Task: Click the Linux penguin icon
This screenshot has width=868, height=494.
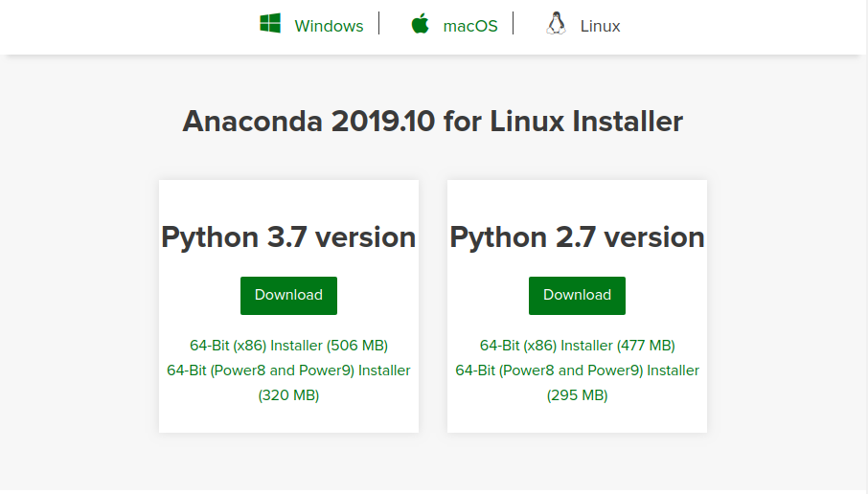Action: tap(556, 24)
